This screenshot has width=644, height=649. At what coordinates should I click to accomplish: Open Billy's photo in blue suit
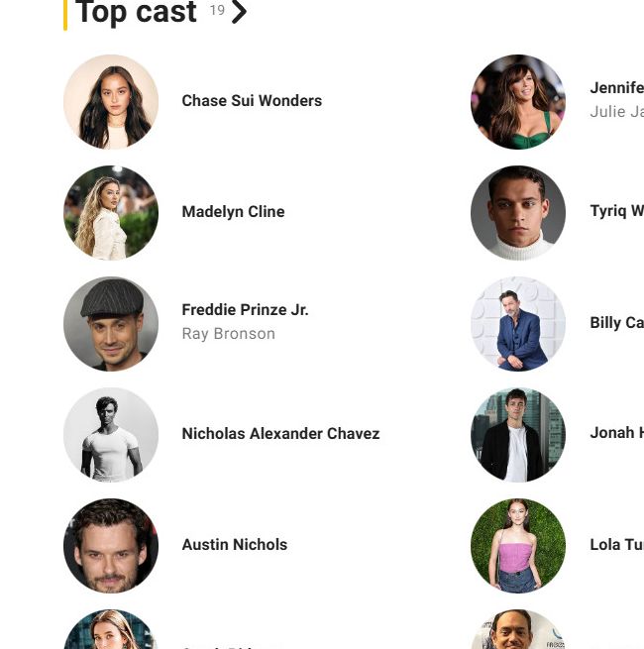pos(518,324)
